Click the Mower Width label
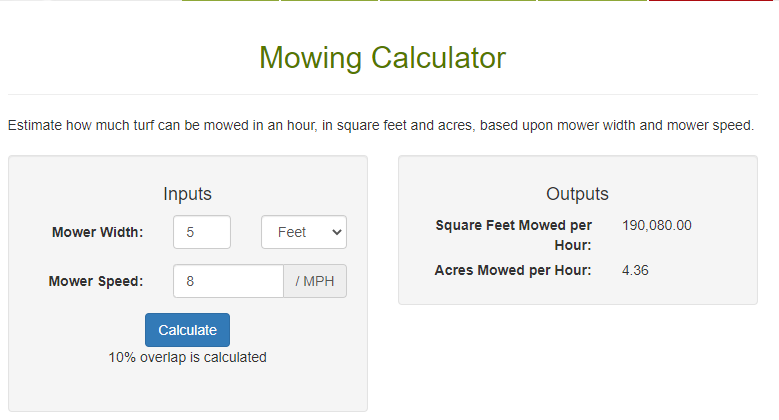Viewport: 779px width, 420px height. click(98, 232)
